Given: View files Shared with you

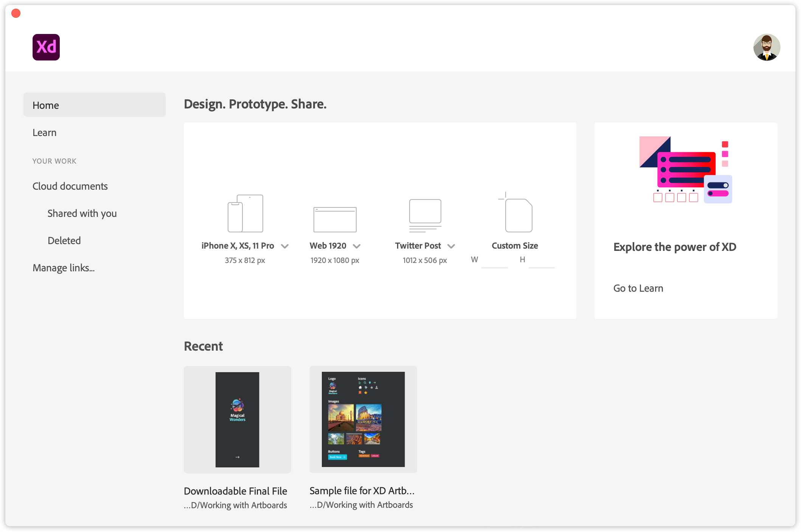Looking at the screenshot, I should [x=82, y=213].
